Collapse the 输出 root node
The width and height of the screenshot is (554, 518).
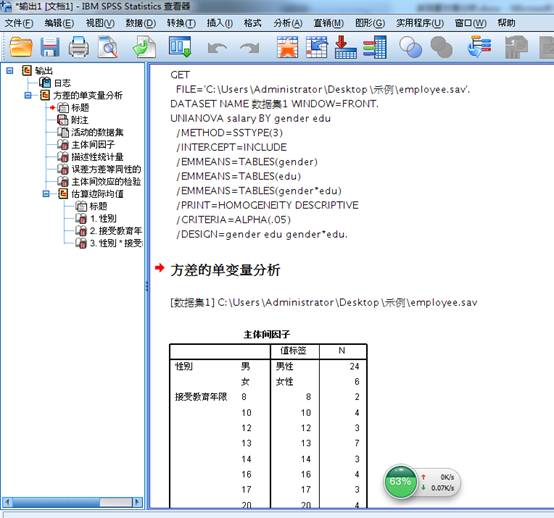click(10, 71)
